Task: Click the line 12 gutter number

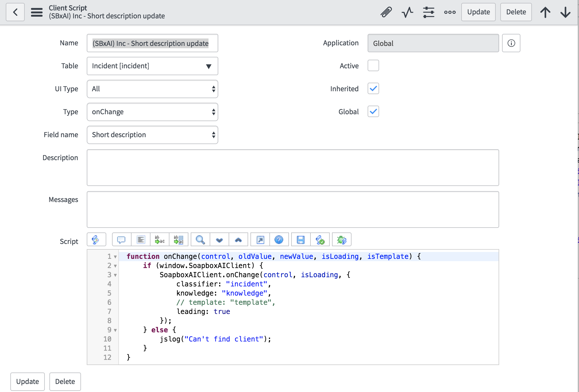Action: point(107,357)
